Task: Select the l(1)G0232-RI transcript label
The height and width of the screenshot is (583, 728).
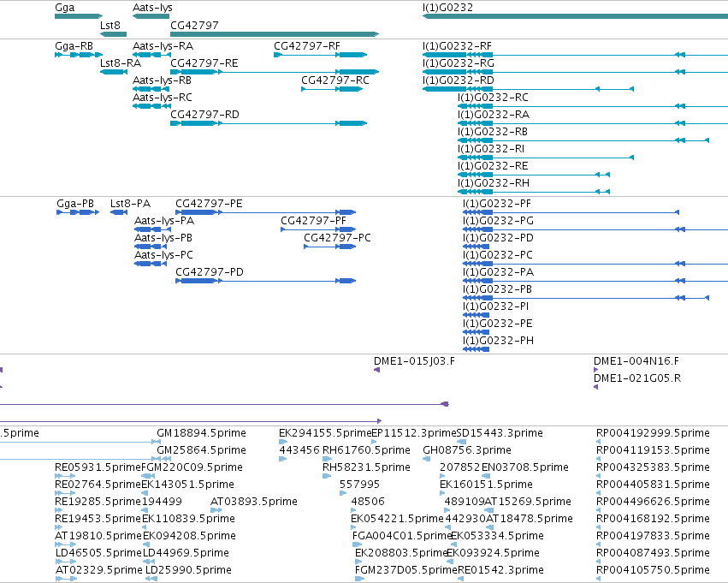Action: (x=491, y=149)
